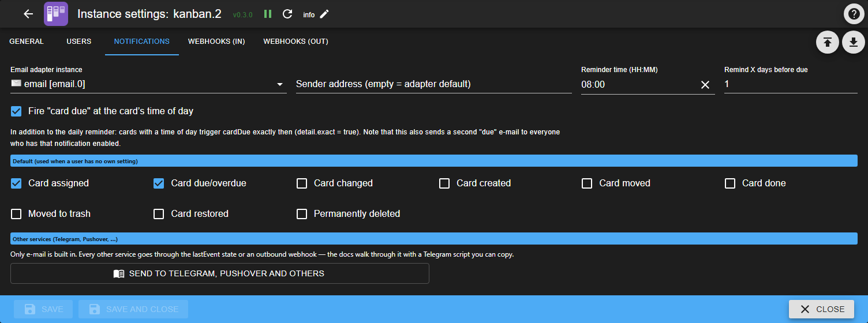Viewport: 868px width, 323px height.
Task: Download settings to file icon
Action: click(x=854, y=42)
